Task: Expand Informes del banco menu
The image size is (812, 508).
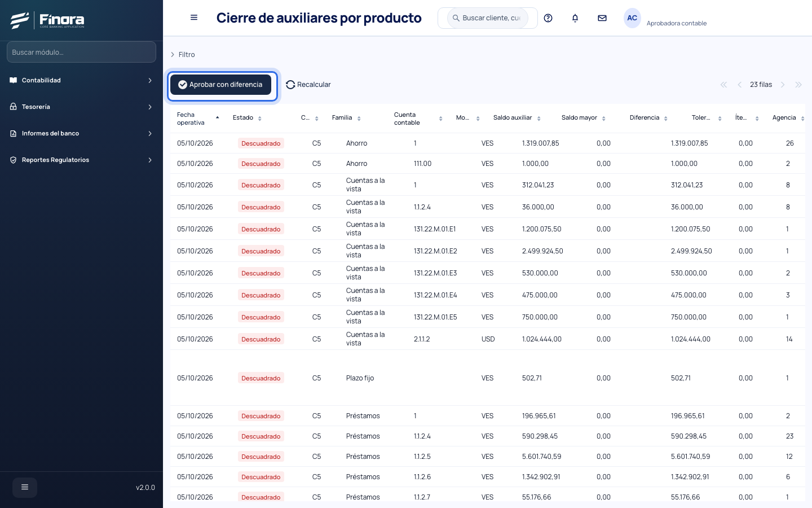Action: [x=81, y=133]
